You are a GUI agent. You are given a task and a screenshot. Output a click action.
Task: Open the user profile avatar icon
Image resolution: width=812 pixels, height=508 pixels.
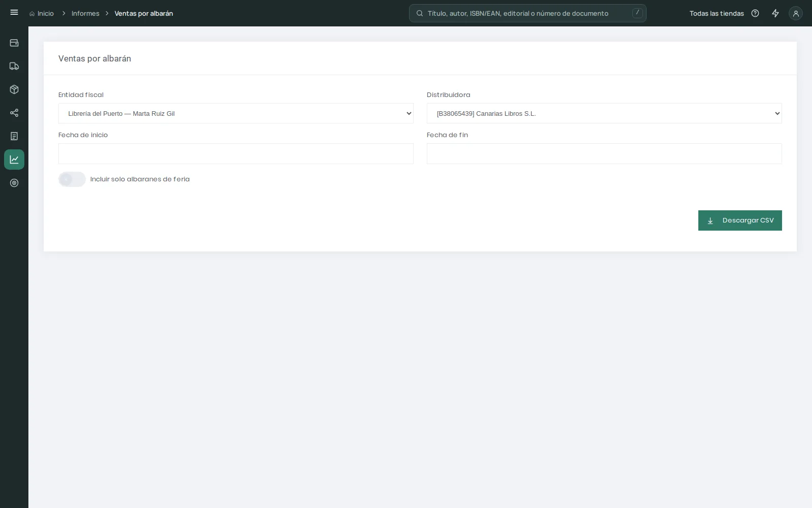click(796, 13)
